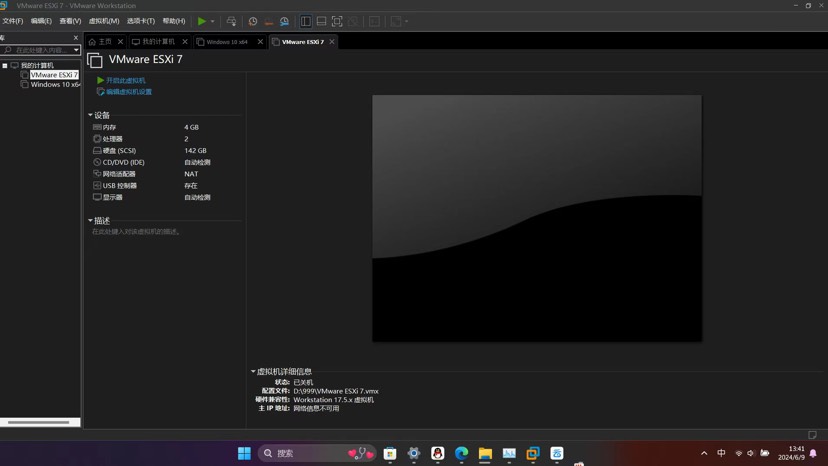Enter full screen mode via toolbar
This screenshot has height=466, width=828.
click(x=337, y=21)
